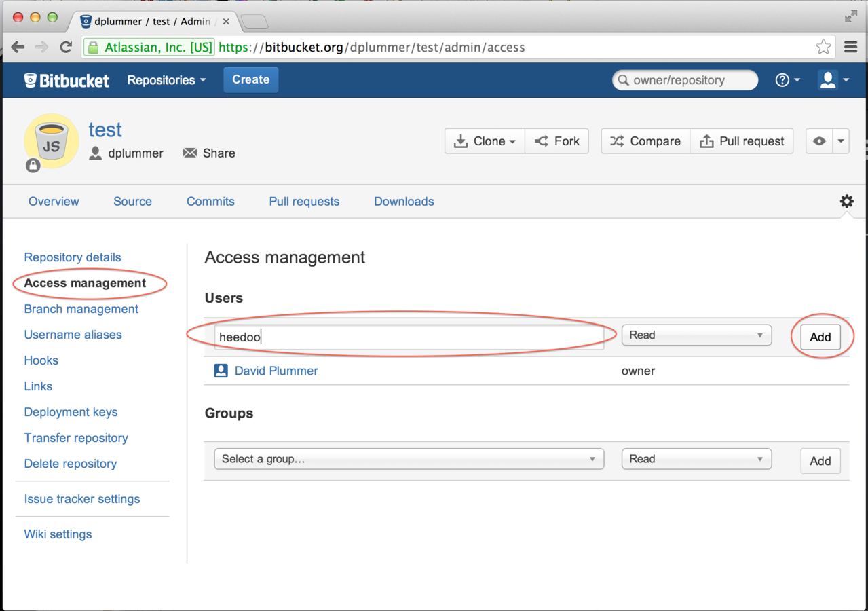Viewport: 868px width, 611px height.
Task: Click the Groups section Add button
Action: 820,461
